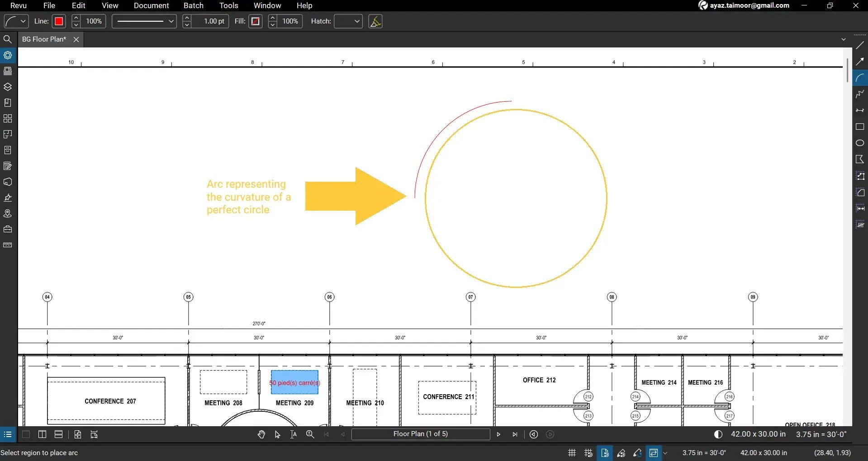This screenshot has width=868, height=461.
Task: Go to the next page
Action: click(x=498, y=434)
